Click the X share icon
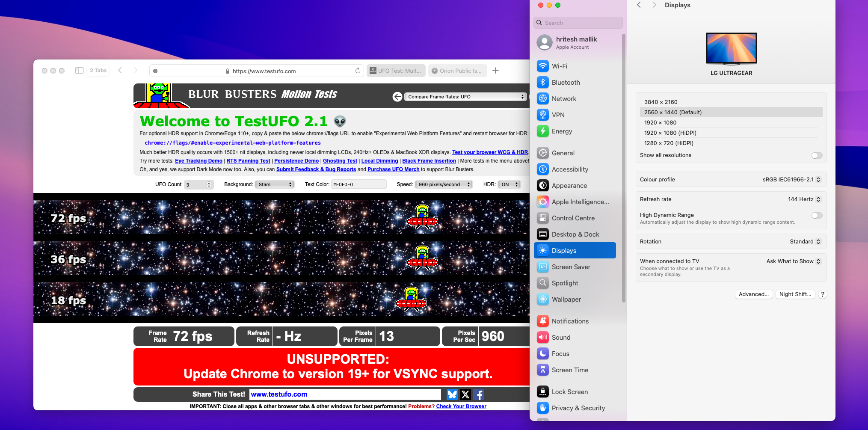This screenshot has height=430, width=868. 465,394
